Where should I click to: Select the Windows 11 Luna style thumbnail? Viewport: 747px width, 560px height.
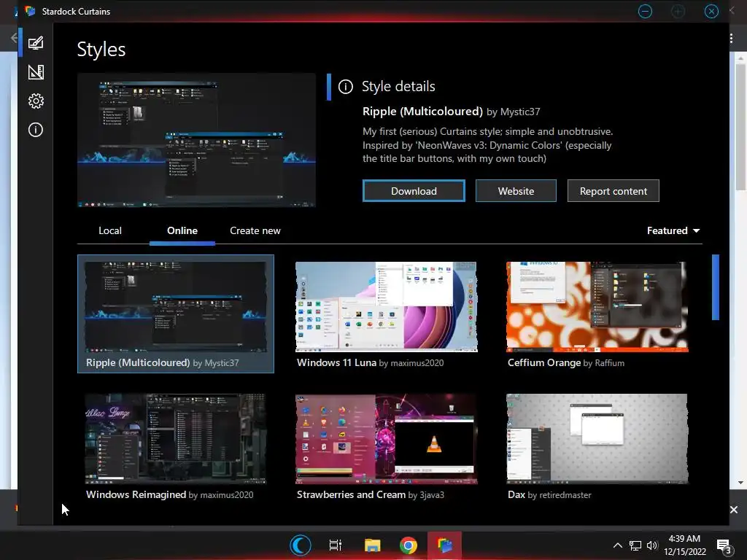coord(387,306)
